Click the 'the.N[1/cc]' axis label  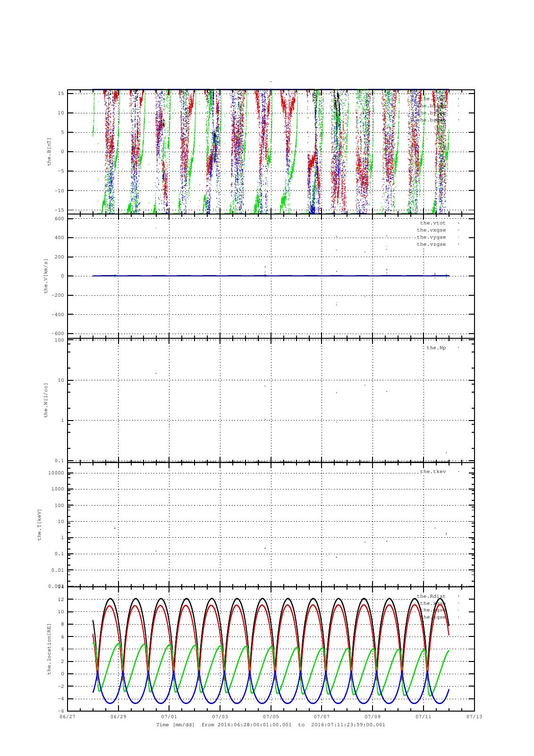(x=46, y=400)
